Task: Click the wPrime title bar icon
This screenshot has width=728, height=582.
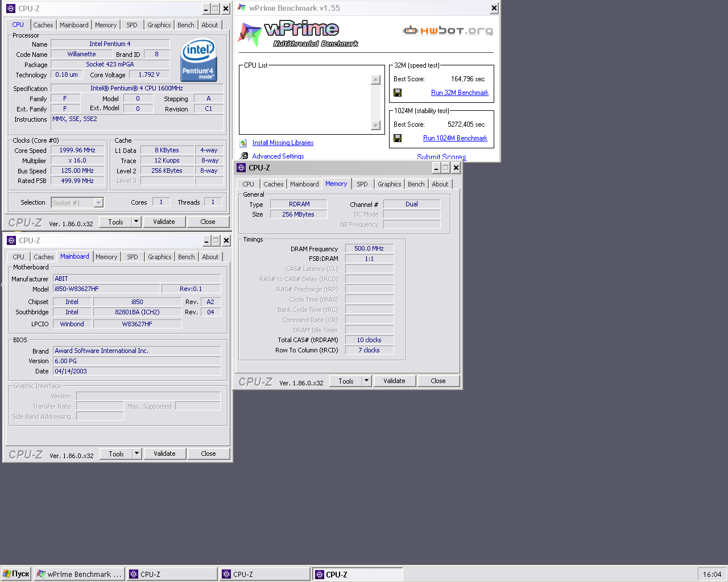Action: (x=242, y=8)
